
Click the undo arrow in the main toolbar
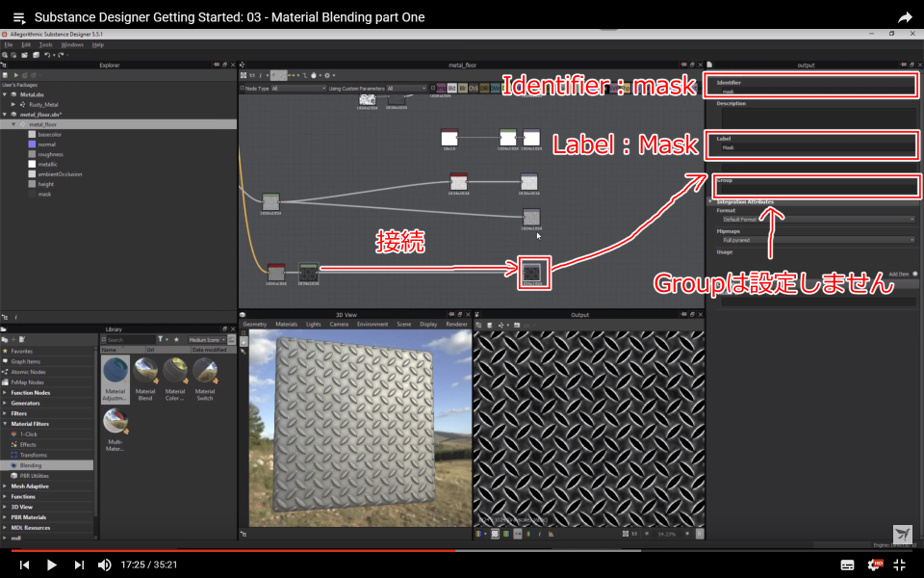click(47, 55)
